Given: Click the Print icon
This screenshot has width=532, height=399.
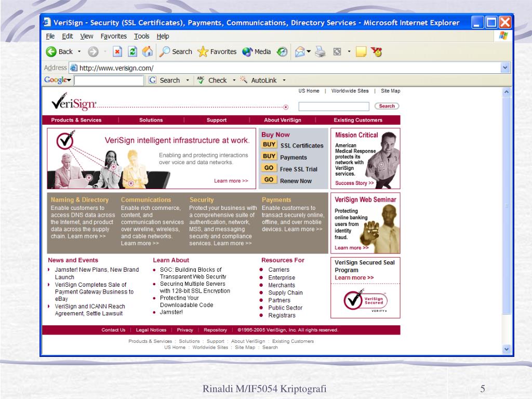Looking at the screenshot, I should (320, 51).
